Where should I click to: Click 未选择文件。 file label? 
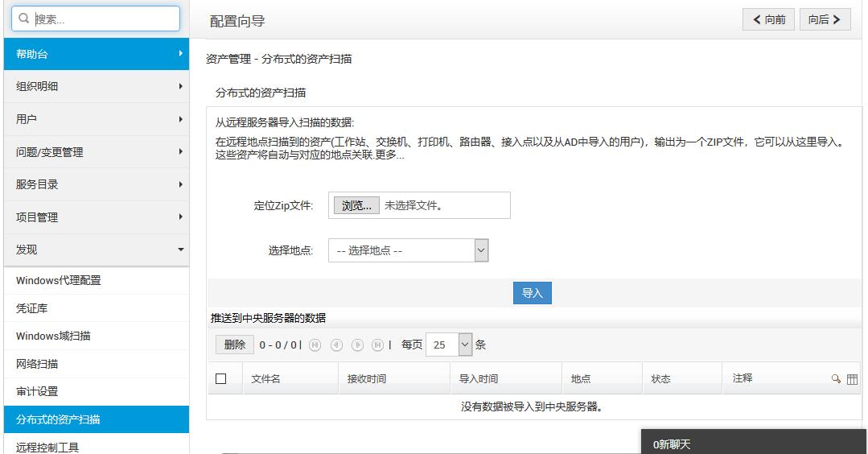click(x=413, y=205)
